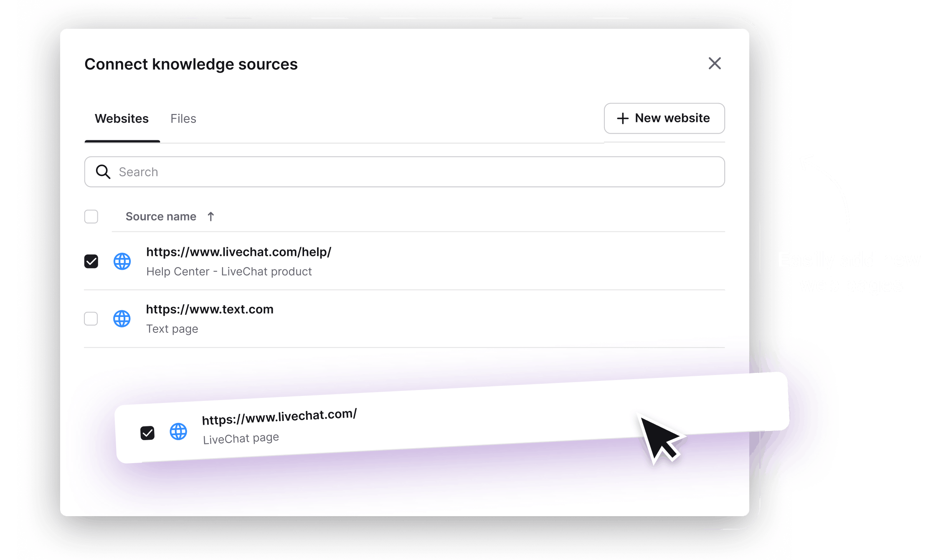The height and width of the screenshot is (560, 951).
Task: Click the globe icon beside livechat.com/help
Action: pyautogui.click(x=122, y=261)
